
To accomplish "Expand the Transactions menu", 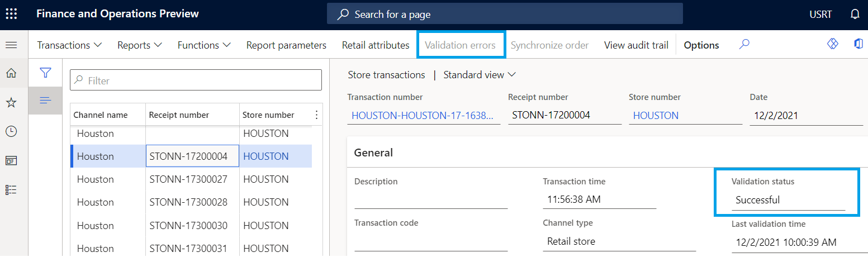I will [69, 45].
